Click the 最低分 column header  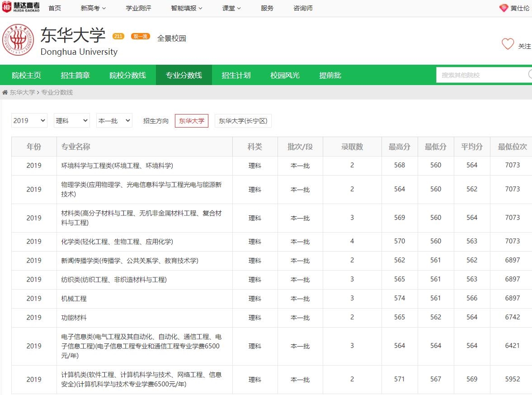pyautogui.click(x=436, y=147)
